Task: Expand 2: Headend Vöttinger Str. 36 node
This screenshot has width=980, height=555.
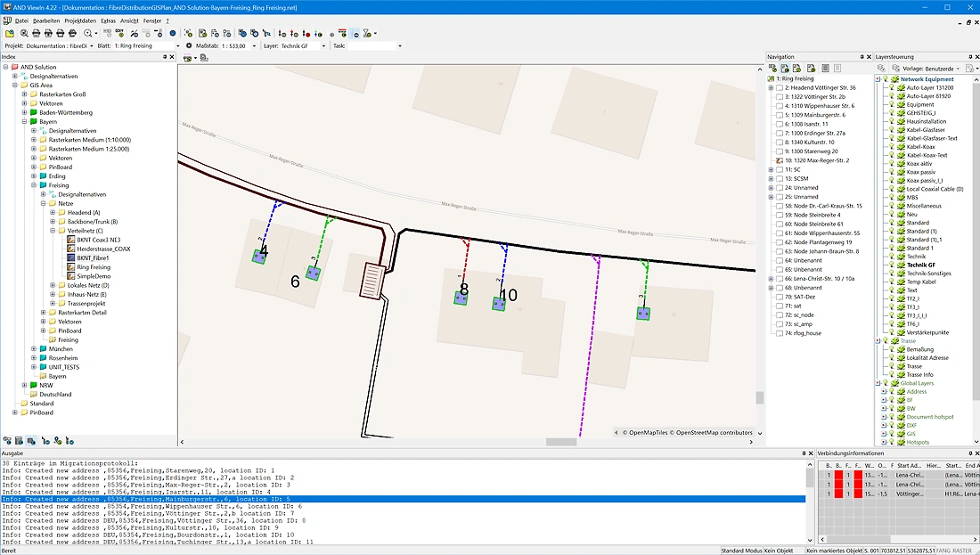Action: pyautogui.click(x=772, y=88)
